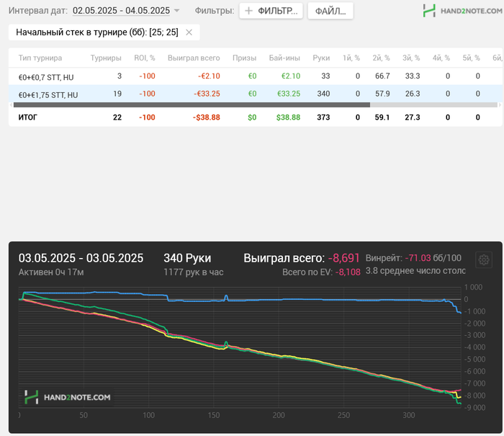Click the Всего по EV -8,108 value

[x=348, y=272]
